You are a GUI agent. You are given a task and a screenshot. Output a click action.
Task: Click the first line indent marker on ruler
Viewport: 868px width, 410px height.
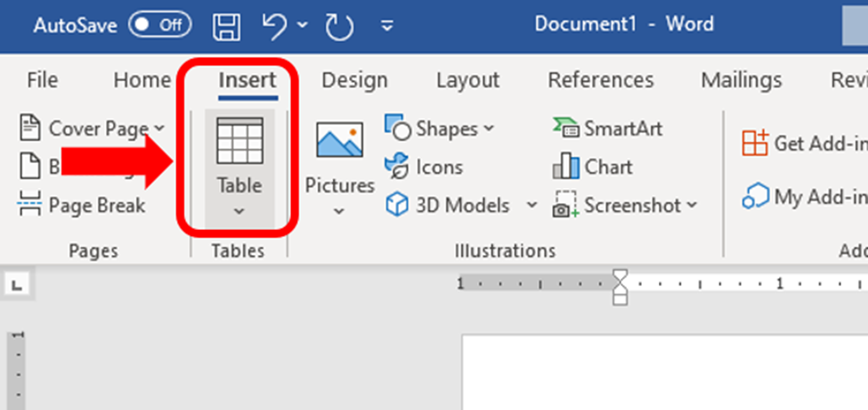(620, 275)
